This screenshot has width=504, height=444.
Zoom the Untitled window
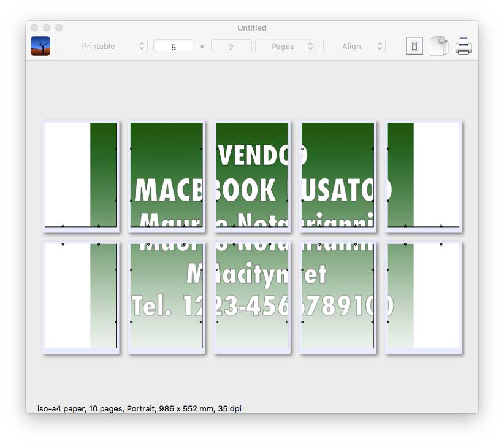tap(59, 28)
